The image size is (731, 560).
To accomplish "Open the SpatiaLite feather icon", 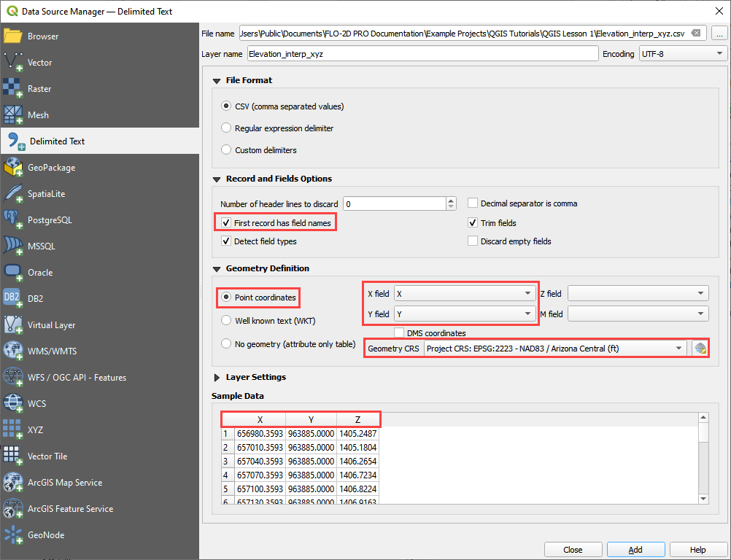I will tap(13, 194).
